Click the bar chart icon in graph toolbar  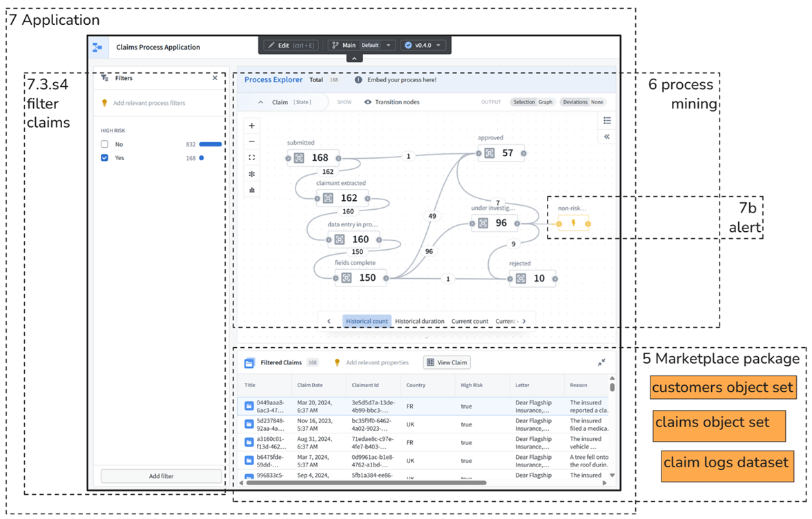coord(251,190)
